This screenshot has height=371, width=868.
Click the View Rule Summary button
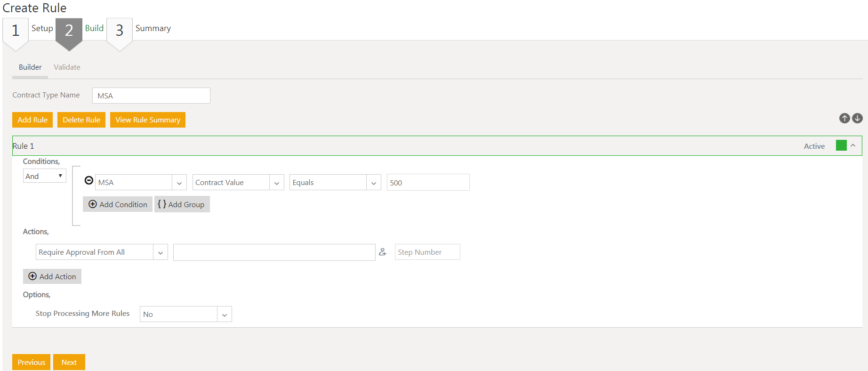tap(148, 120)
